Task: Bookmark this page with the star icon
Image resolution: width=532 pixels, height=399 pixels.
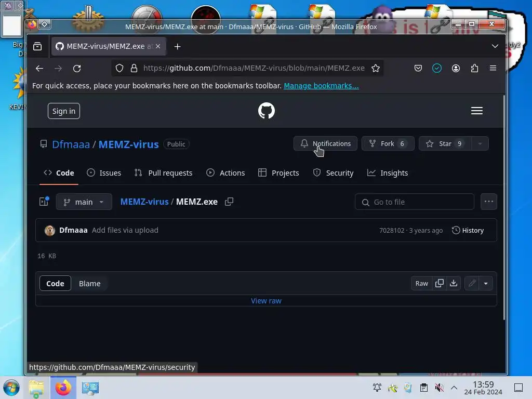Action: (x=375, y=68)
